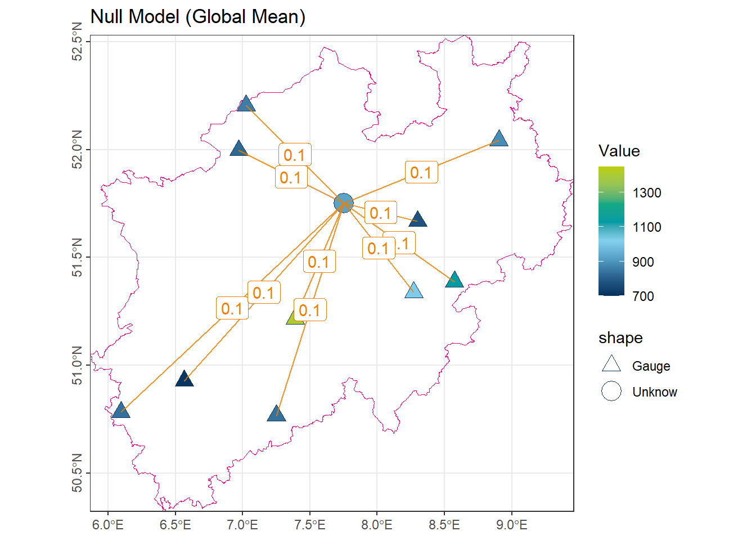Click the 0.1 label on northeast line
The width and height of the screenshot is (756, 540).
coord(421,172)
